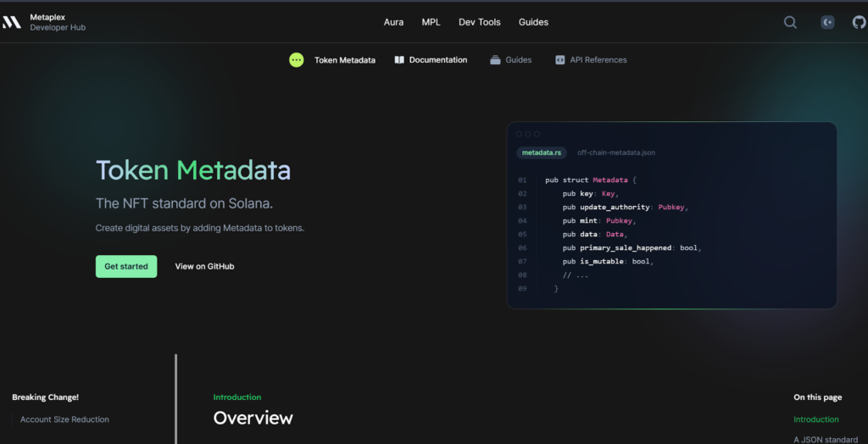
Task: Click the Breaking Change! sidebar heading
Action: click(46, 397)
